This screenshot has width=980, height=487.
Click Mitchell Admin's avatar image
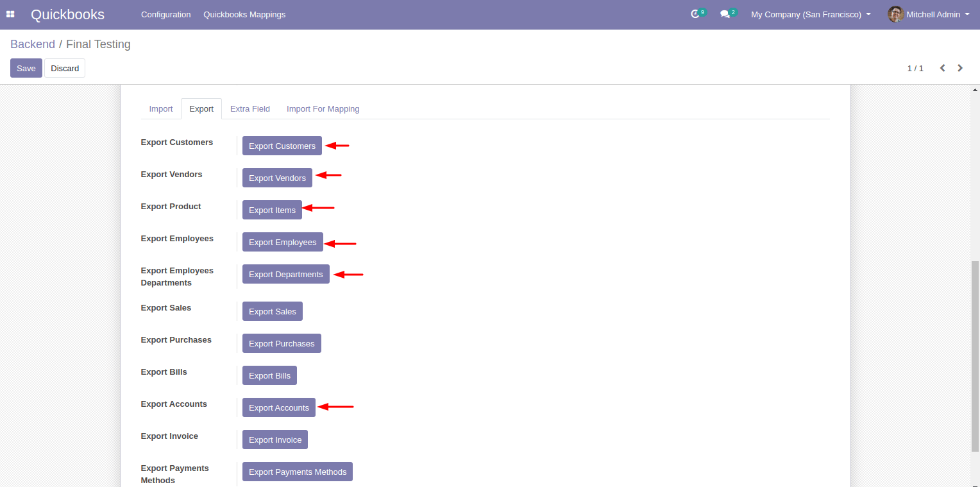pos(895,14)
